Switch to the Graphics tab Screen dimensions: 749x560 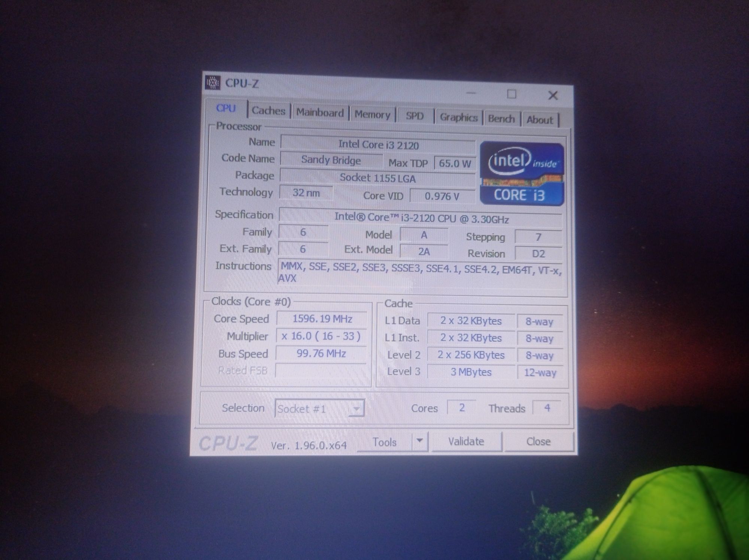click(x=458, y=118)
